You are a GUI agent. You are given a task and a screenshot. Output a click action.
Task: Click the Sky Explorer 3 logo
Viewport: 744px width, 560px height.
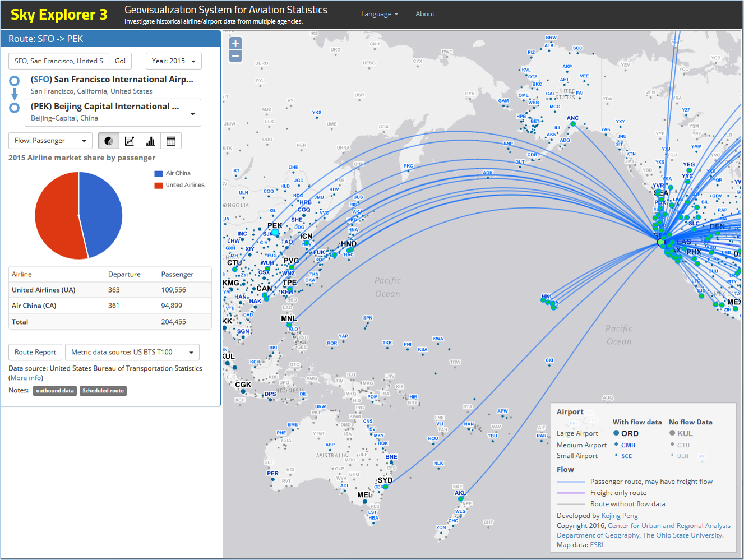(x=59, y=15)
